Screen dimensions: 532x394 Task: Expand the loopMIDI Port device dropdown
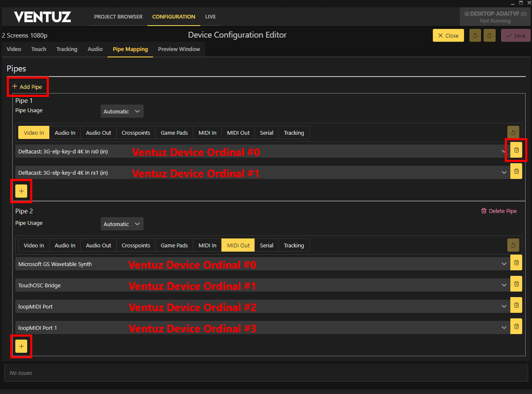(504, 306)
